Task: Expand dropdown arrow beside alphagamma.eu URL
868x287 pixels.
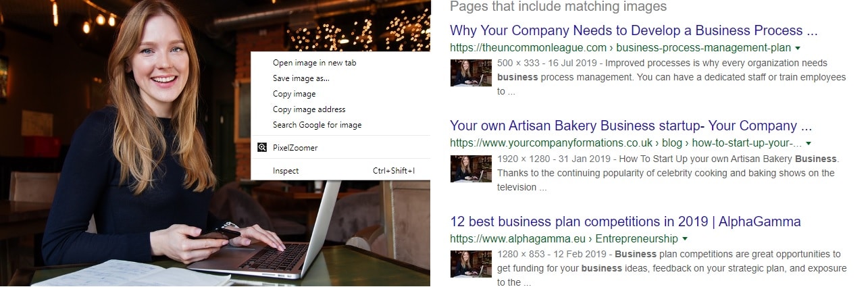Action: [685, 239]
